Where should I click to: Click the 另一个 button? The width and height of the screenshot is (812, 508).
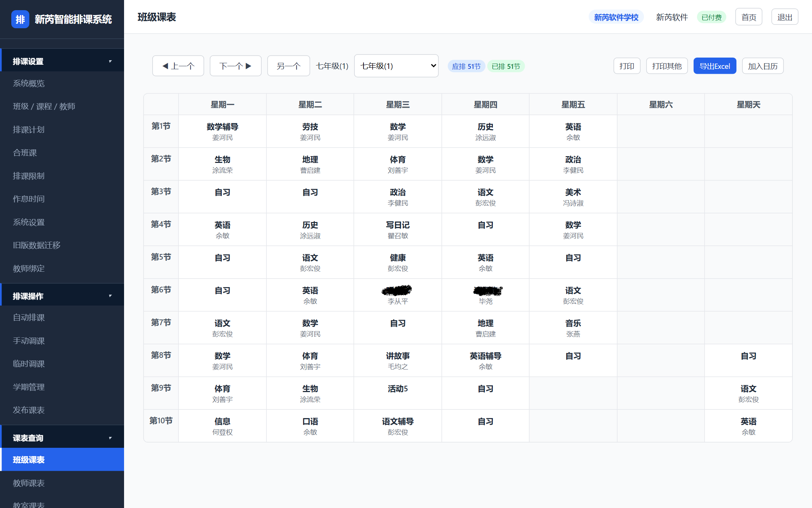tap(289, 66)
